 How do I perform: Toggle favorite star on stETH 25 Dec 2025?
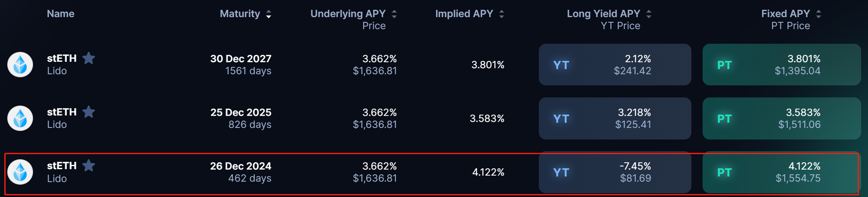(89, 112)
